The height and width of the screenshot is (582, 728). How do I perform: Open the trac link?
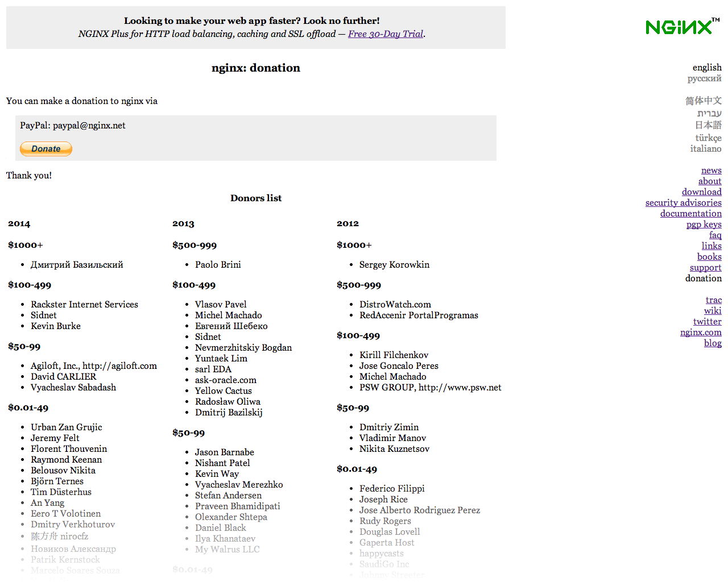714,300
